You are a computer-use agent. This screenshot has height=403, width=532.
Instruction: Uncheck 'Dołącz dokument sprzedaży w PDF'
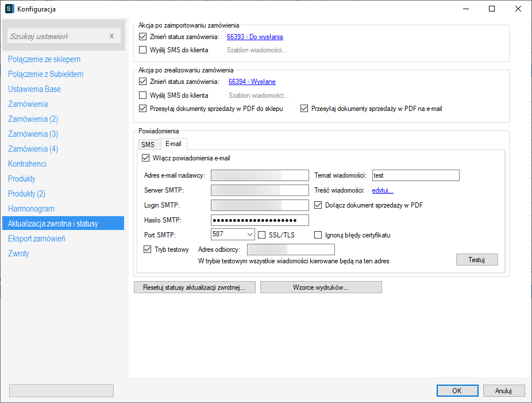tap(318, 205)
